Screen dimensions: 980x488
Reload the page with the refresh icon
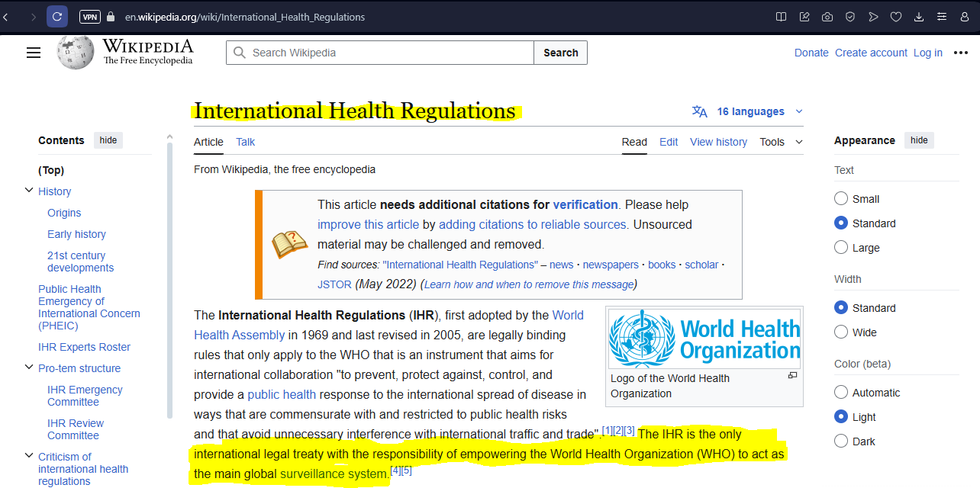(57, 16)
